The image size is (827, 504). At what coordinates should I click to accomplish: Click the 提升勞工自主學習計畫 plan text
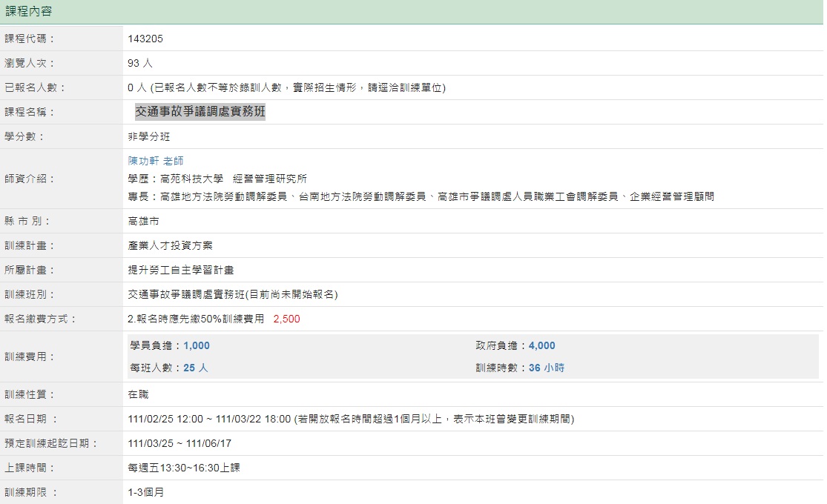pos(181,270)
